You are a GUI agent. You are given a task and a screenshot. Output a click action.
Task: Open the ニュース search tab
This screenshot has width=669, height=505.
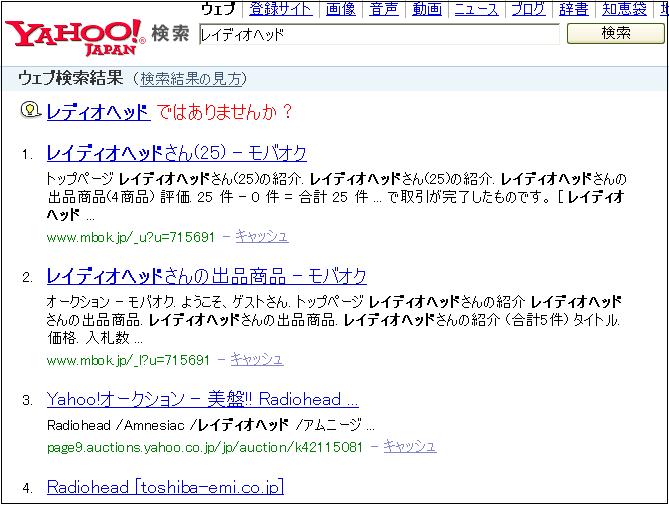477,9
